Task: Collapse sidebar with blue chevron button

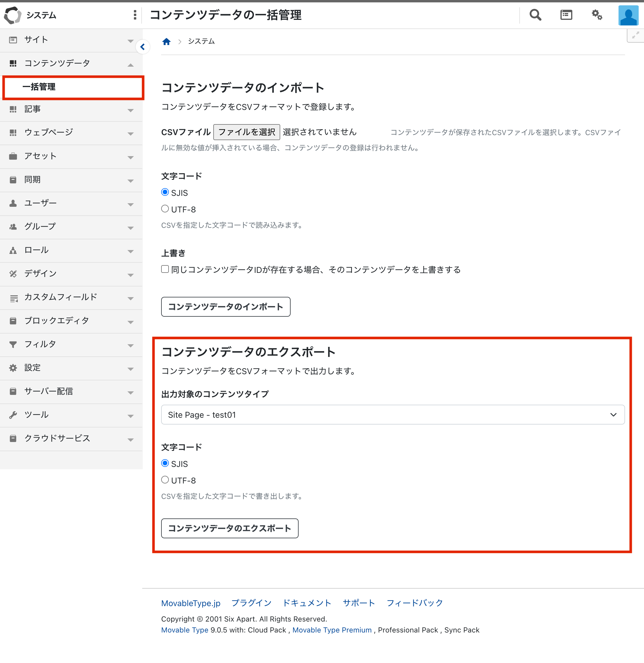Action: click(143, 47)
